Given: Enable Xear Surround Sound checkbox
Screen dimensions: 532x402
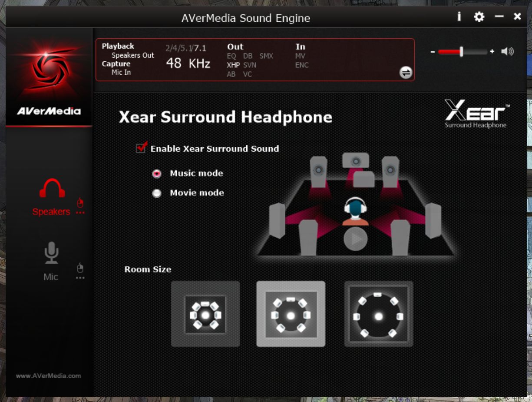Looking at the screenshot, I should (141, 148).
